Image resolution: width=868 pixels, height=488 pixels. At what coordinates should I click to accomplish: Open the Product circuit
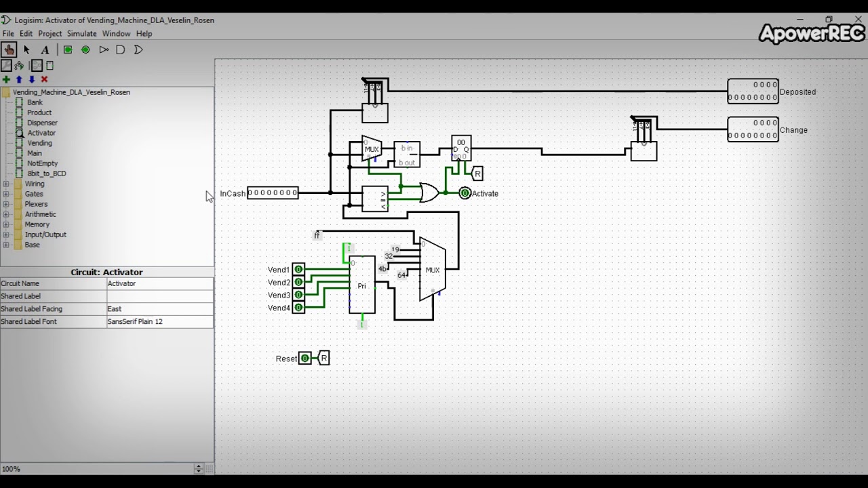coord(39,113)
